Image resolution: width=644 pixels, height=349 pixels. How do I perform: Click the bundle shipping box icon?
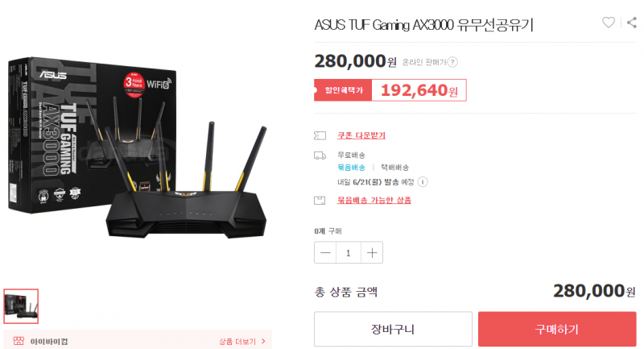tap(320, 200)
